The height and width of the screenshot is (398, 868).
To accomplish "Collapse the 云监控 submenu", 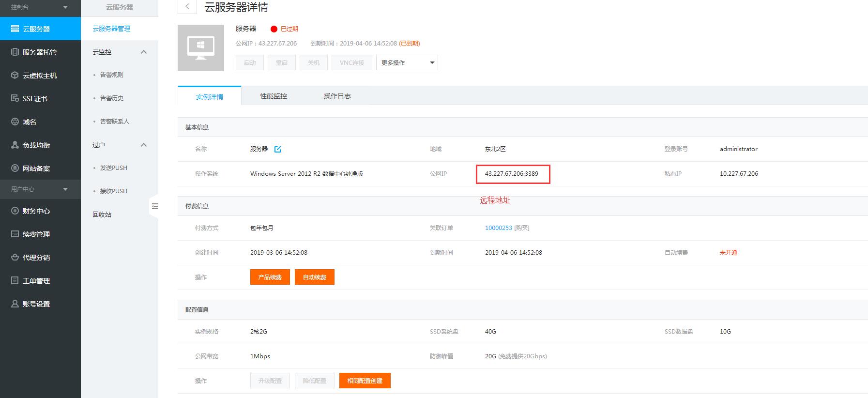I will [x=143, y=52].
